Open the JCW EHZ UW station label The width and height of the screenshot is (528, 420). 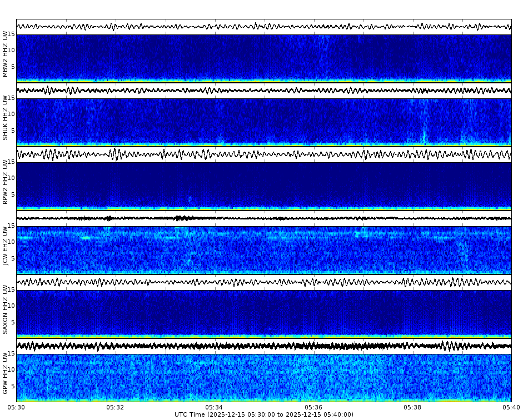point(6,246)
